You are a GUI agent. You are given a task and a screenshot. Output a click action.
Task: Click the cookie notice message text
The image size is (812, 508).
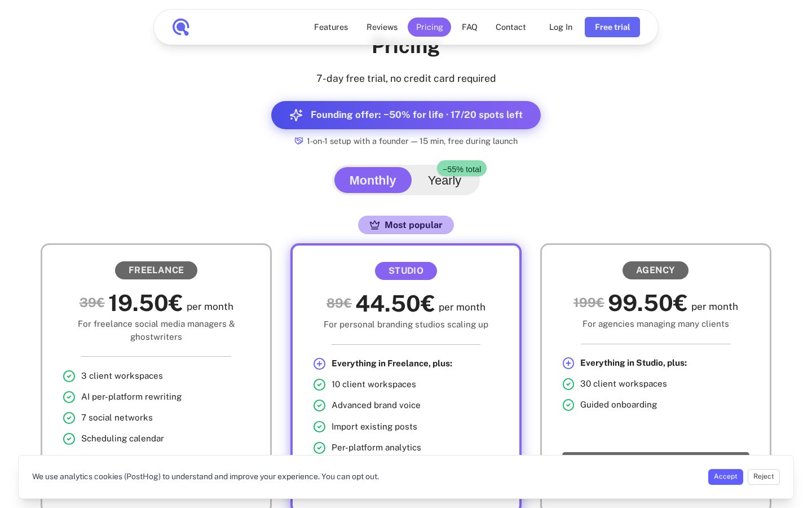(205, 477)
